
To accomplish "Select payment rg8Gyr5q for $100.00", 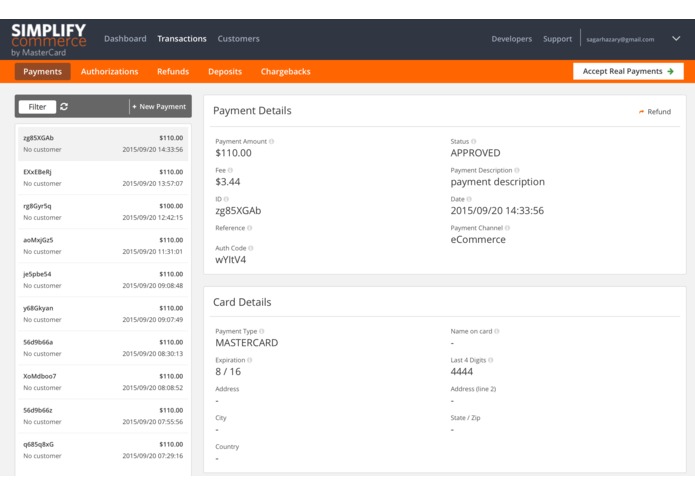I will 103,212.
